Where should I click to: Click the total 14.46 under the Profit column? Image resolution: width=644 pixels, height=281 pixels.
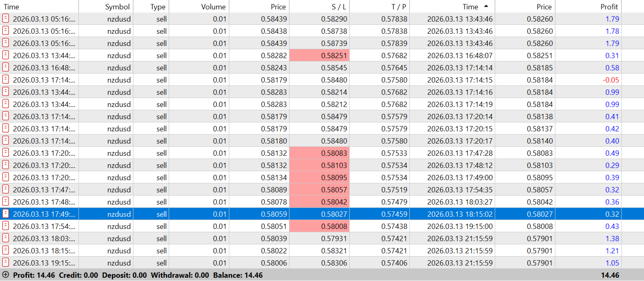[610, 275]
